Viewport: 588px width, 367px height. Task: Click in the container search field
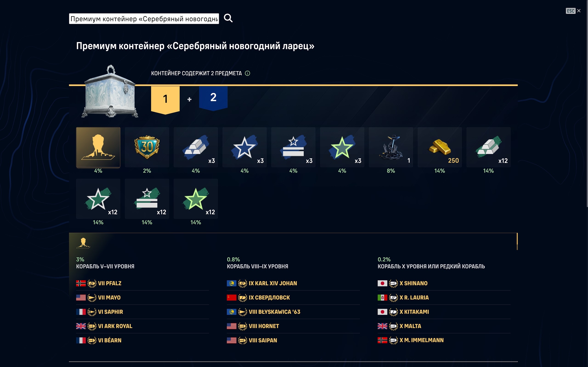[x=144, y=19]
